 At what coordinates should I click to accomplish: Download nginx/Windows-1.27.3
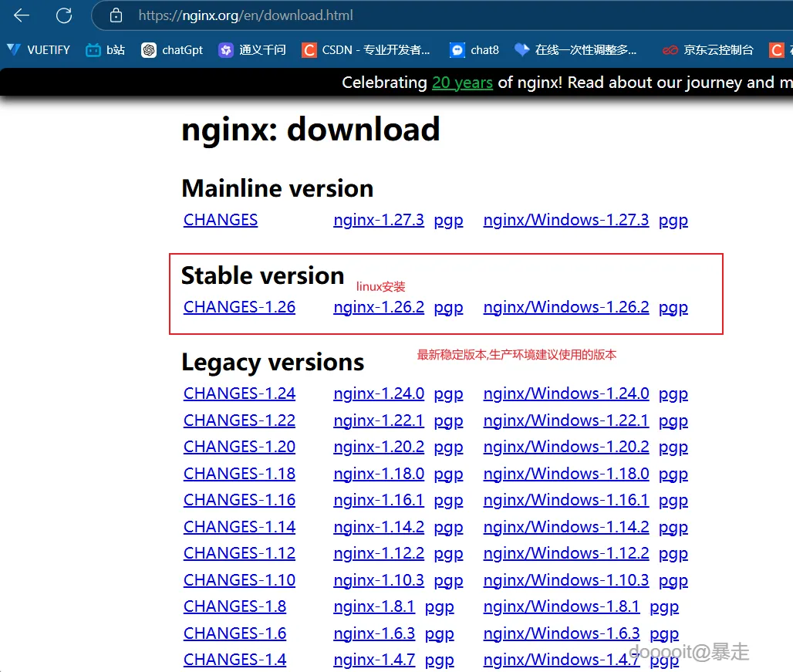(x=566, y=220)
